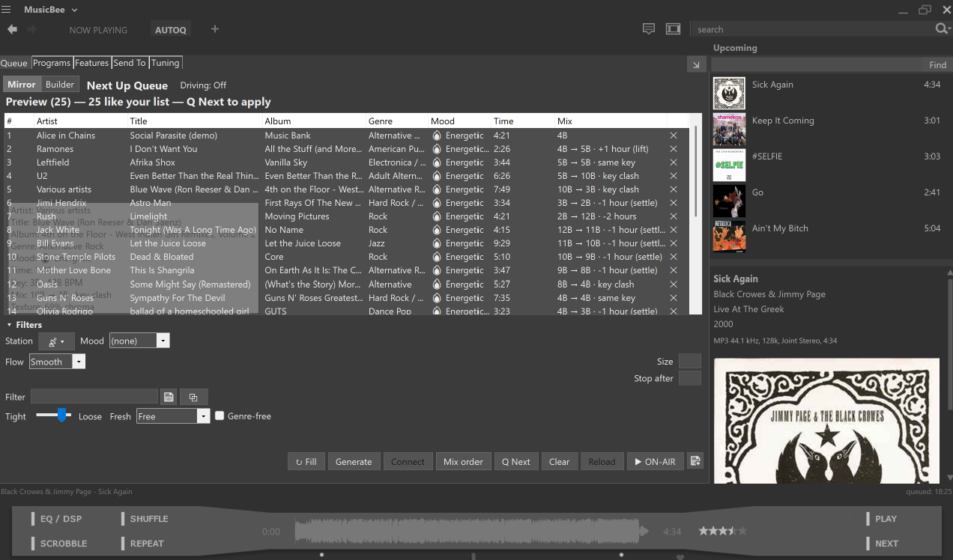Remove Alice in Chains row with X

tap(673, 136)
